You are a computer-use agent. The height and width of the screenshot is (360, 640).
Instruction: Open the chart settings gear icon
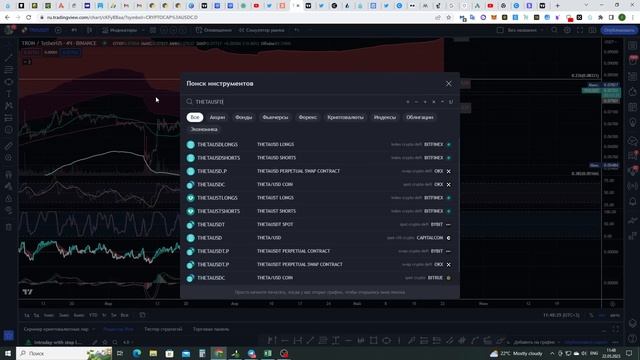click(567, 30)
